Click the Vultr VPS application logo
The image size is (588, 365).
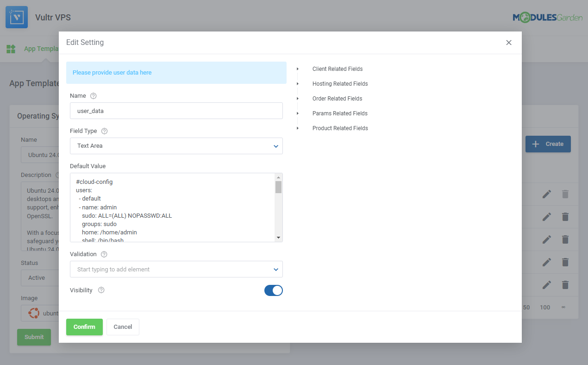pyautogui.click(x=17, y=17)
